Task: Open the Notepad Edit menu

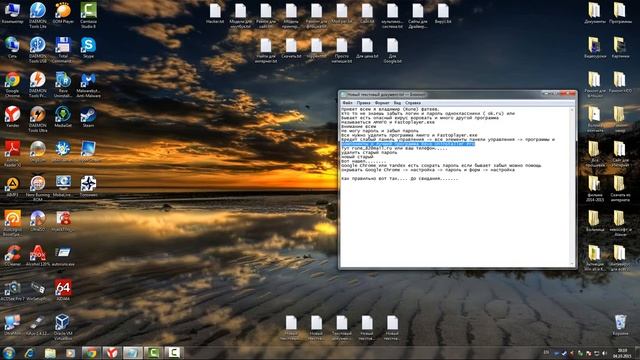Action: (363, 103)
